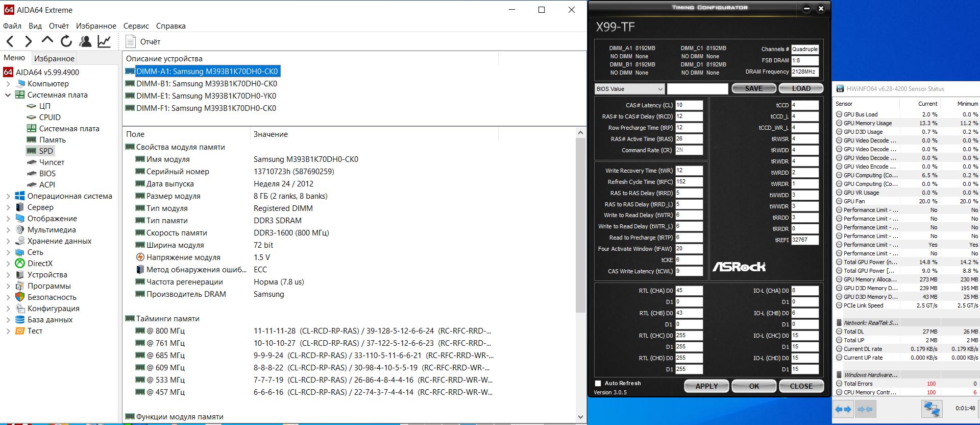Click the Refresh Cycle Time (tRFC) field

[x=689, y=182]
